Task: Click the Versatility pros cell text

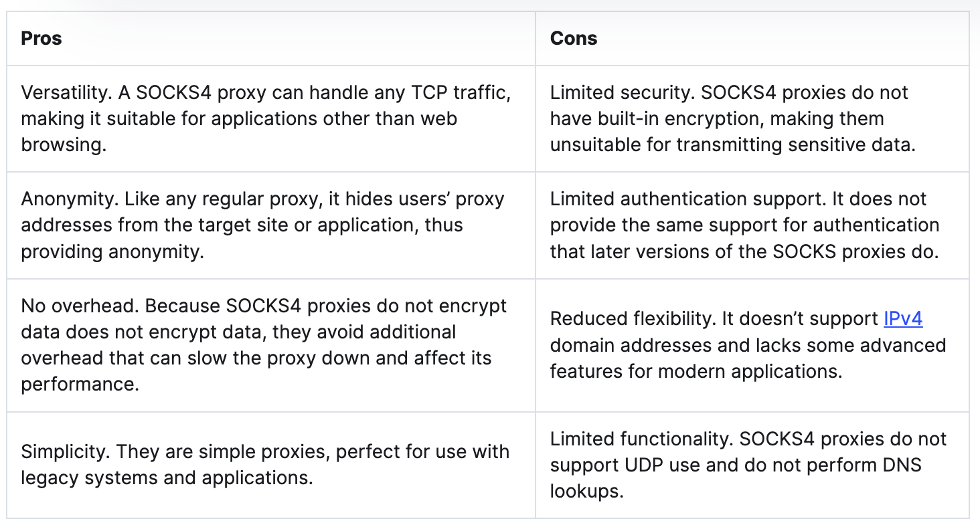Action: coord(266,118)
